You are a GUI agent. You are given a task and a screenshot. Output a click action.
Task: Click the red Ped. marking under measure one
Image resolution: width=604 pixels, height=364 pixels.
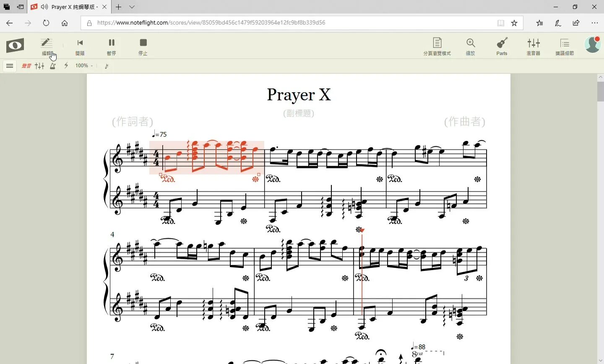coord(168,179)
